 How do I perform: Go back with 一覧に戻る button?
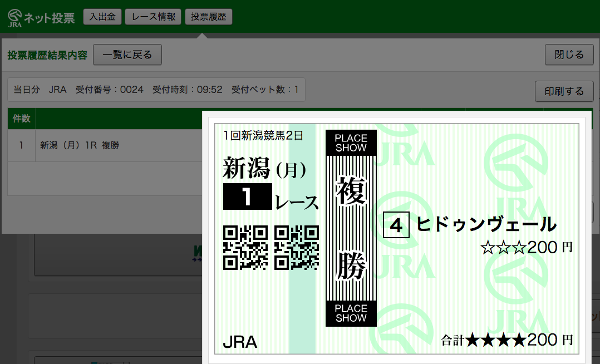click(127, 55)
